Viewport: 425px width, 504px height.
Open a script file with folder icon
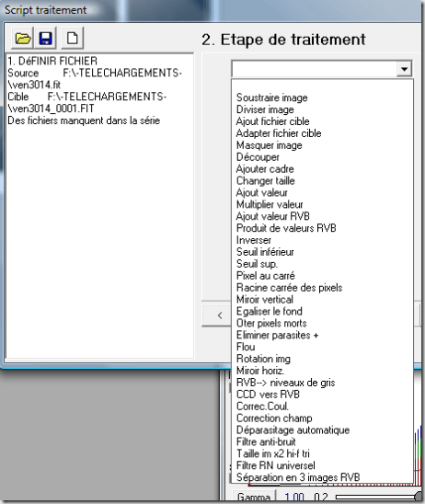click(22, 39)
